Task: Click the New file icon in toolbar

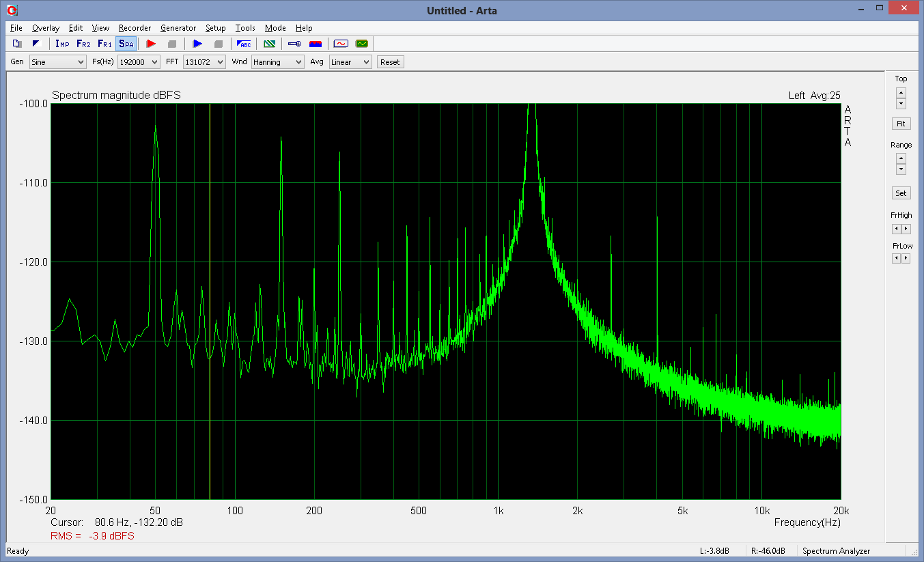Action: (x=17, y=44)
